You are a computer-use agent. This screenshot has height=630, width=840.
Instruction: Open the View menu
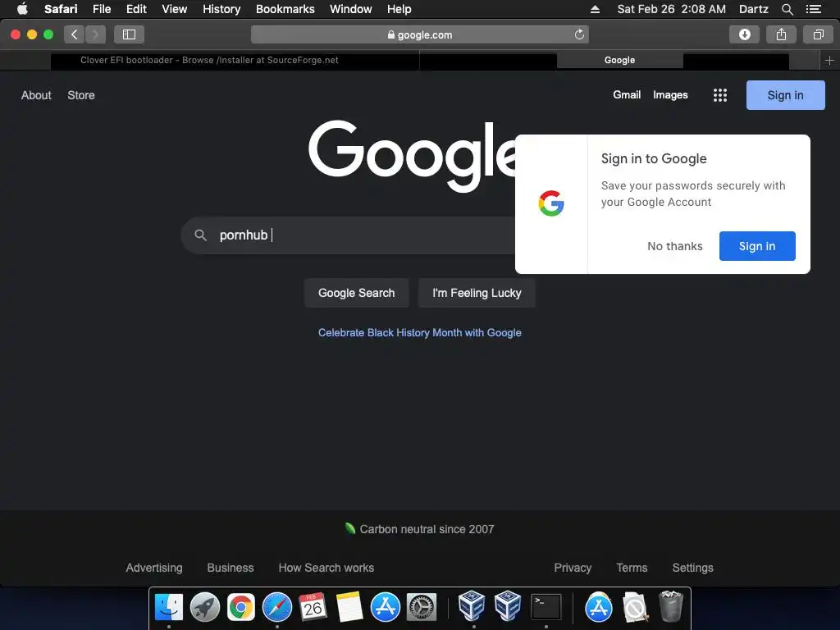(x=175, y=9)
